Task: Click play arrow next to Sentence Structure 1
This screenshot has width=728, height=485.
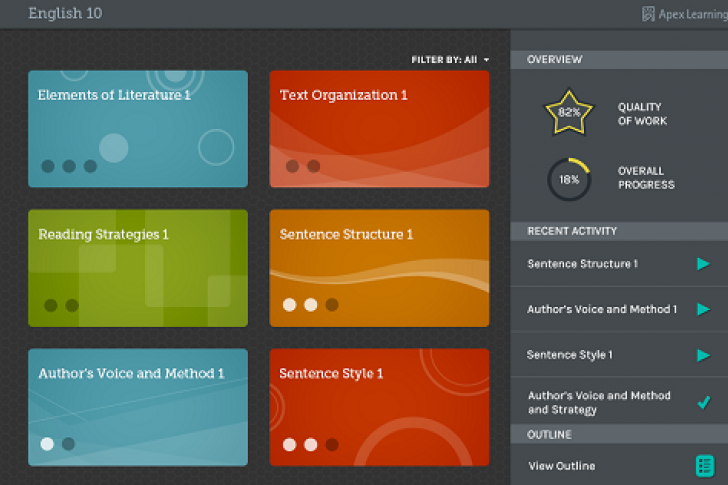Action: click(703, 264)
